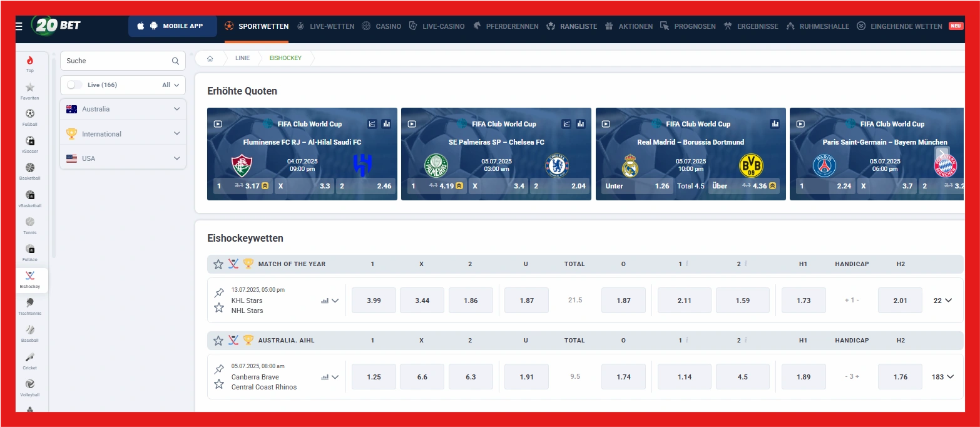Go to home via breadcrumb house icon

click(210, 58)
